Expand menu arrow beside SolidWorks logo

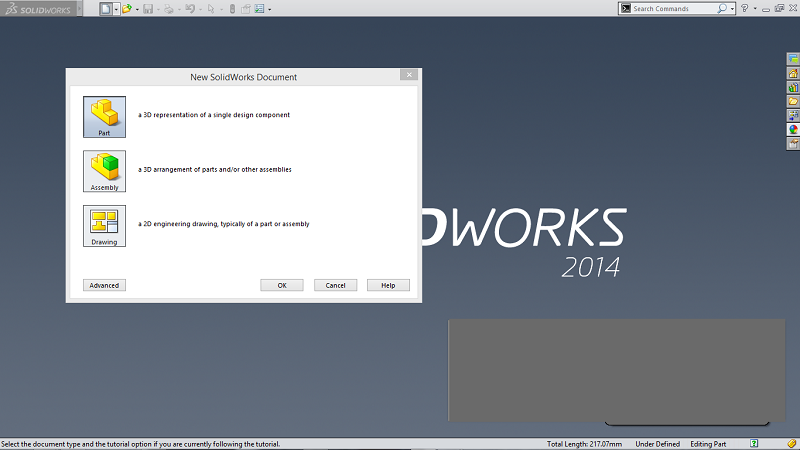coord(80,9)
